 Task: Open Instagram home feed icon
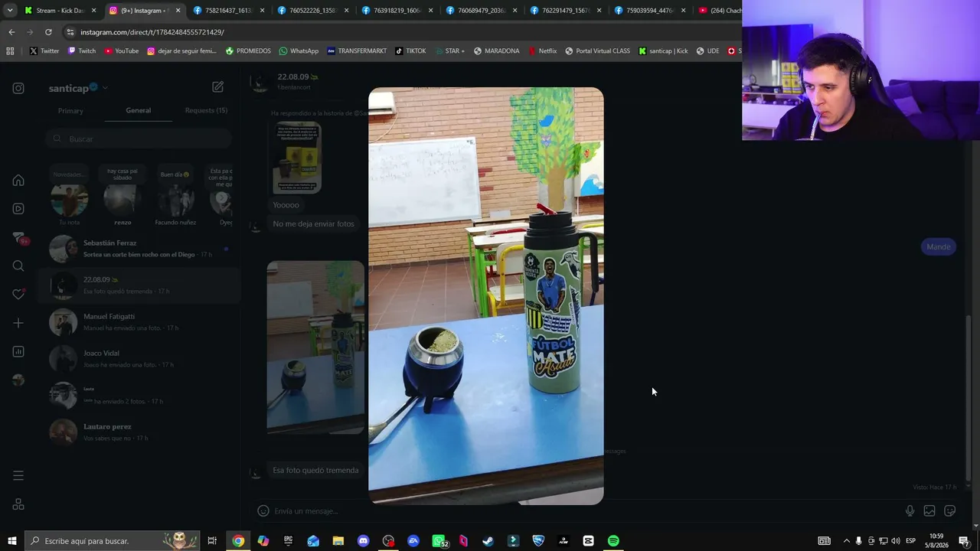[18, 181]
